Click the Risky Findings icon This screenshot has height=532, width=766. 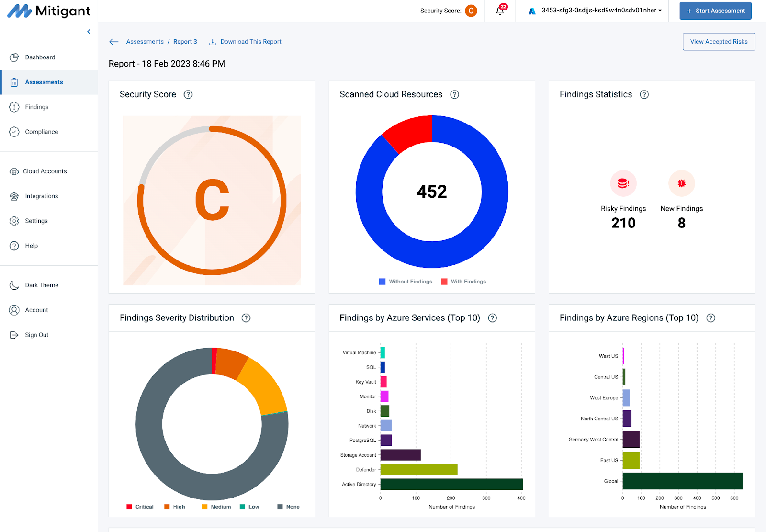click(623, 183)
